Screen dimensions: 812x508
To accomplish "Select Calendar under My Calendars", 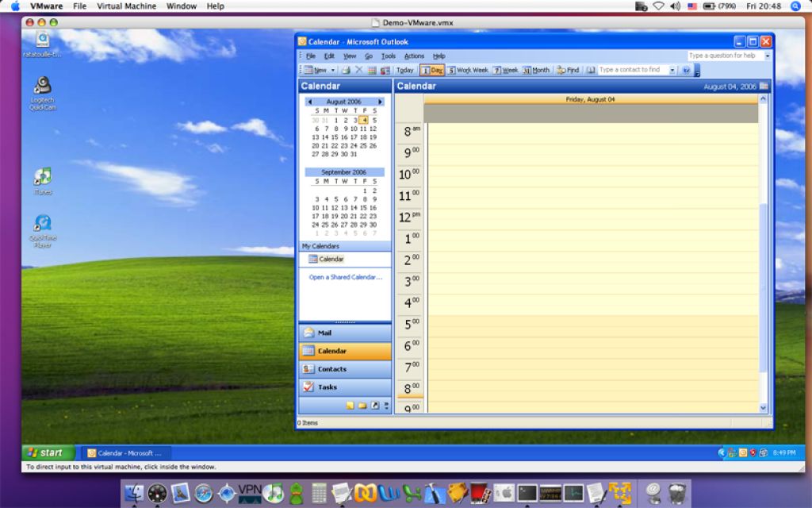I will [x=326, y=259].
